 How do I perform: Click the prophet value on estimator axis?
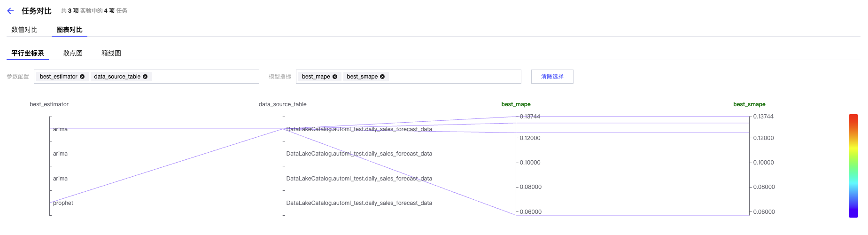[x=63, y=203]
